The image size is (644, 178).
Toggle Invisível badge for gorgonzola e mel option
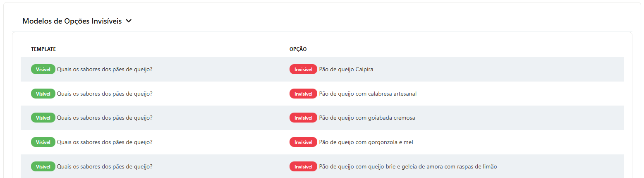coord(303,142)
